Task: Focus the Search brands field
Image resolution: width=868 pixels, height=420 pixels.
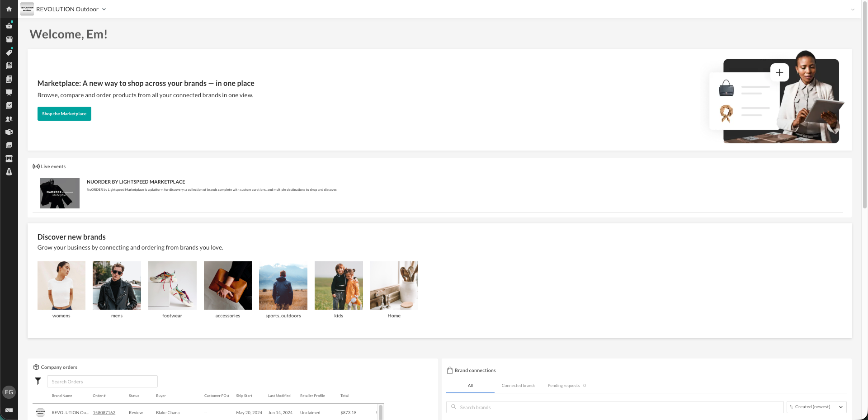Action: click(x=615, y=407)
